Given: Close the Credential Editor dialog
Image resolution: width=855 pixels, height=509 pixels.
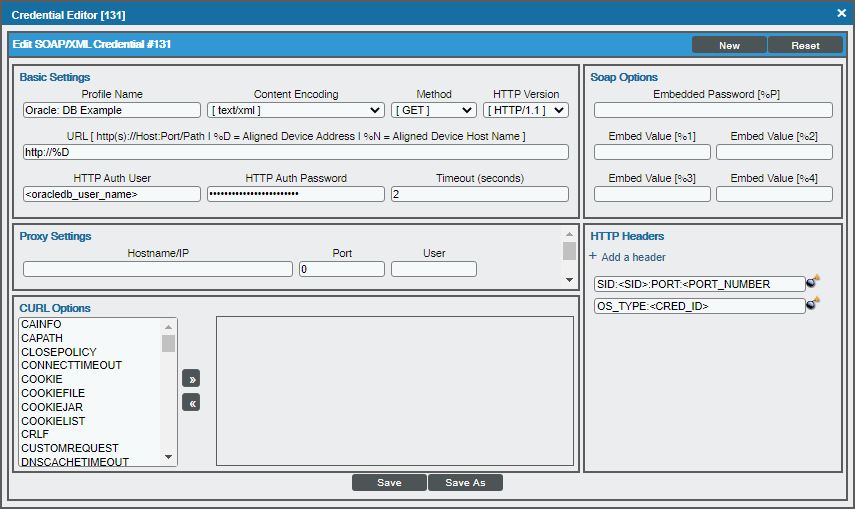Looking at the screenshot, I should click(841, 13).
